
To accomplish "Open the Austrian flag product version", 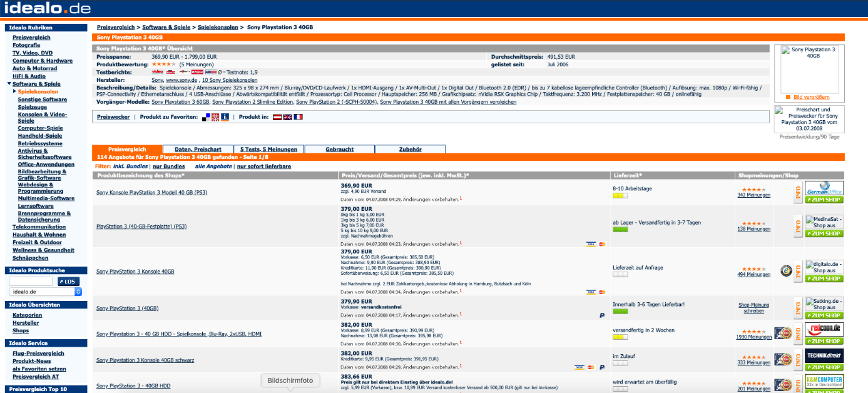I will pyautogui.click(x=277, y=117).
